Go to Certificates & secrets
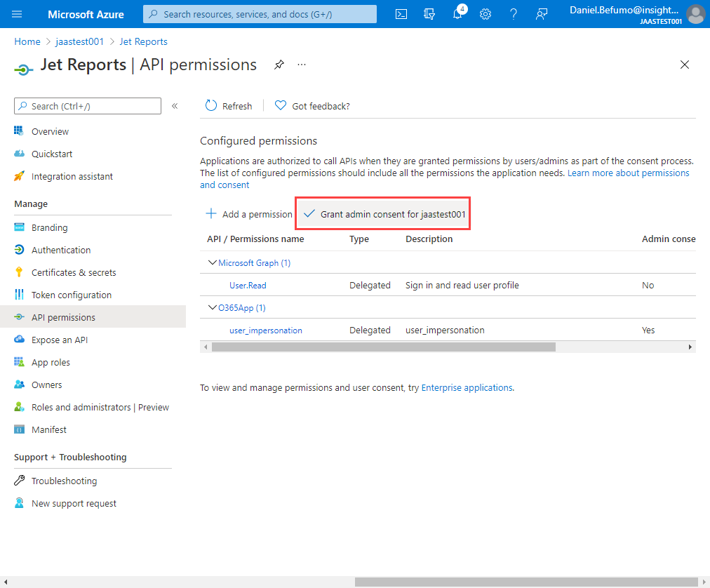This screenshot has width=710, height=588. (73, 272)
